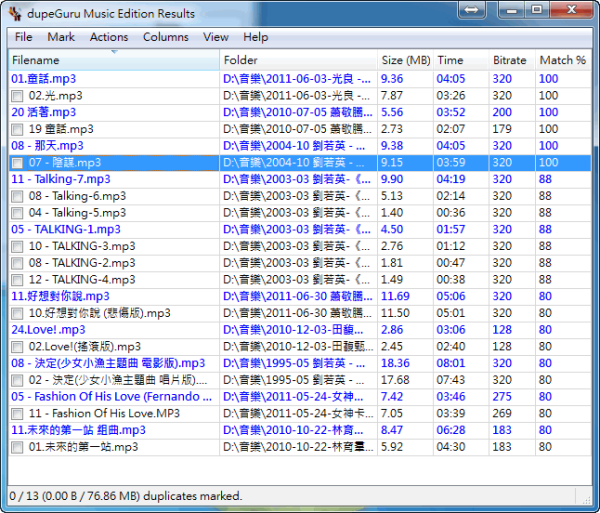Screen dimensions: 600x513
Task: Mark the checkbox for 02.光.mp3
Action: click(x=17, y=95)
